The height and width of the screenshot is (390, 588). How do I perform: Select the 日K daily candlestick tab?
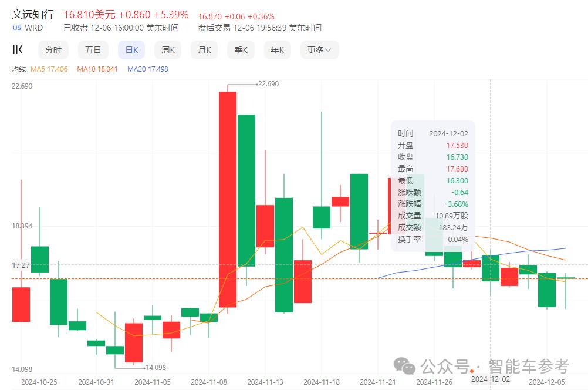point(131,50)
